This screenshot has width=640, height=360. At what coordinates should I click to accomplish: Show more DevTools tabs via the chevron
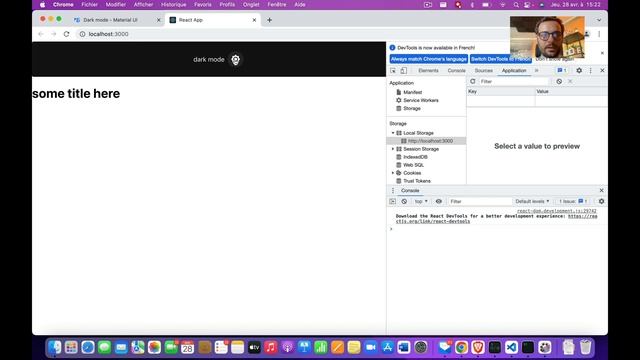click(537, 71)
